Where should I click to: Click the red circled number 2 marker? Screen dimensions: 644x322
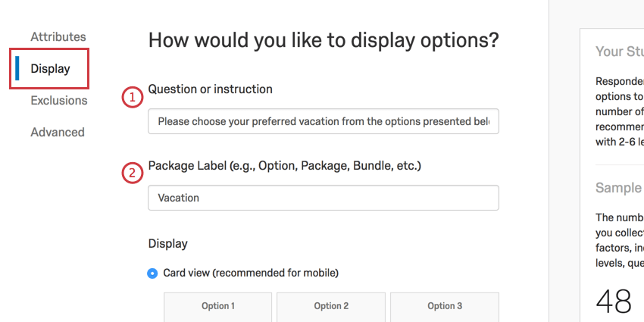133,174
